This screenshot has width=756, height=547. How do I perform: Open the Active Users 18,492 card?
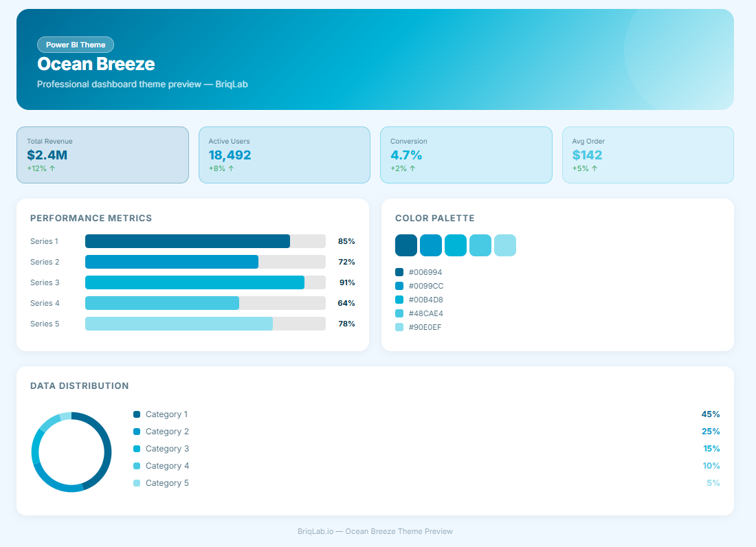click(284, 155)
